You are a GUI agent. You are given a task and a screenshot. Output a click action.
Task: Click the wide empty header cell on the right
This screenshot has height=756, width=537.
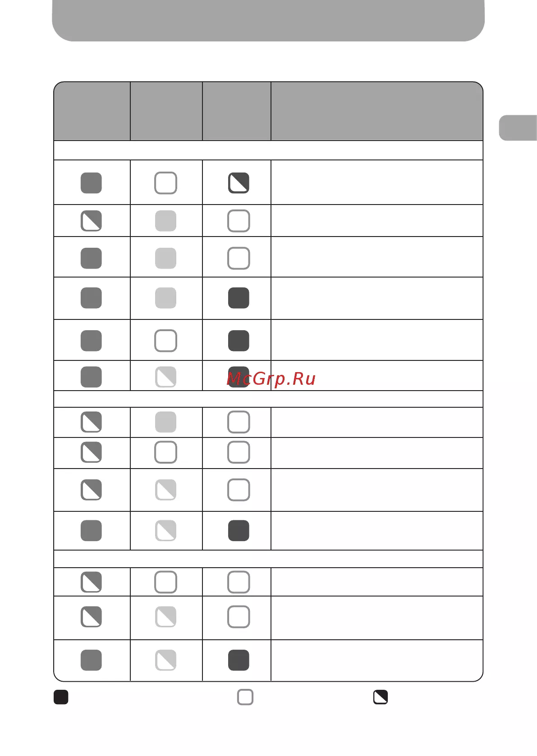376,111
